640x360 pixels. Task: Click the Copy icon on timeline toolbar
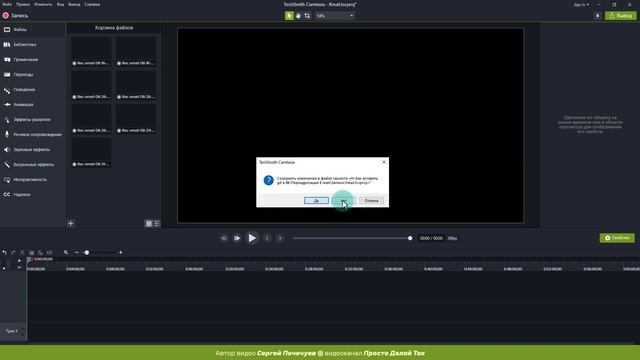point(31,253)
